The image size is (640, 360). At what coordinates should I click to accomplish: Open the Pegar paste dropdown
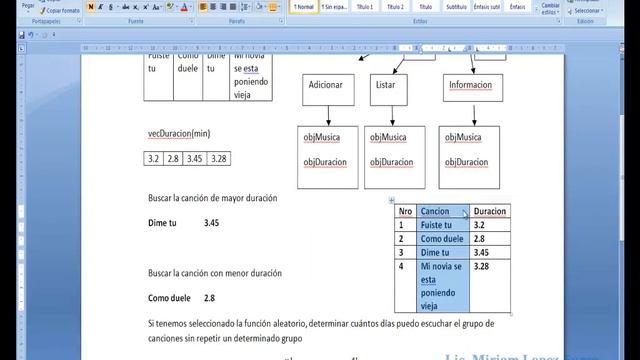pyautogui.click(x=28, y=8)
